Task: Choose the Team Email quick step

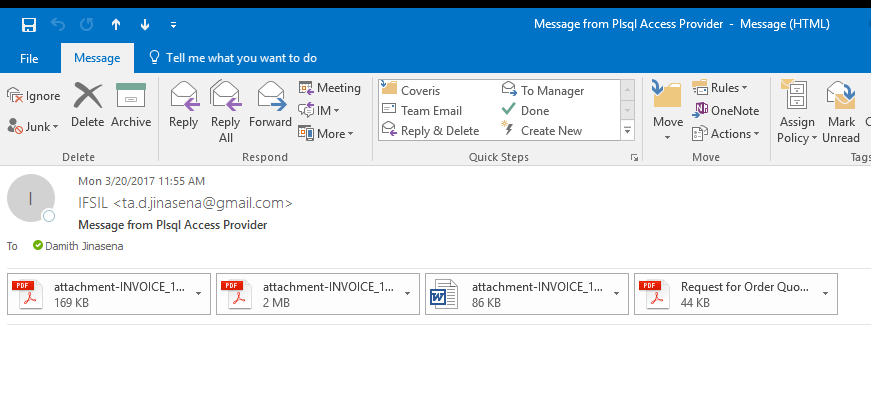Action: pyautogui.click(x=430, y=110)
